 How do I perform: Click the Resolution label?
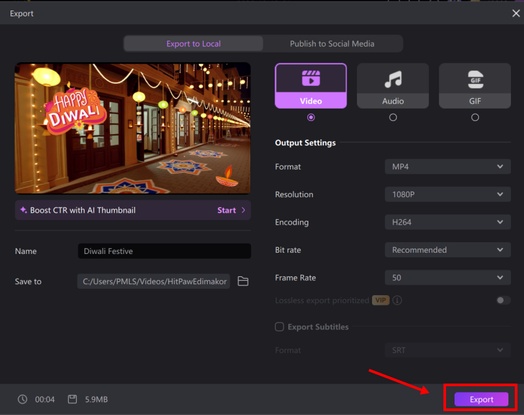pos(294,194)
